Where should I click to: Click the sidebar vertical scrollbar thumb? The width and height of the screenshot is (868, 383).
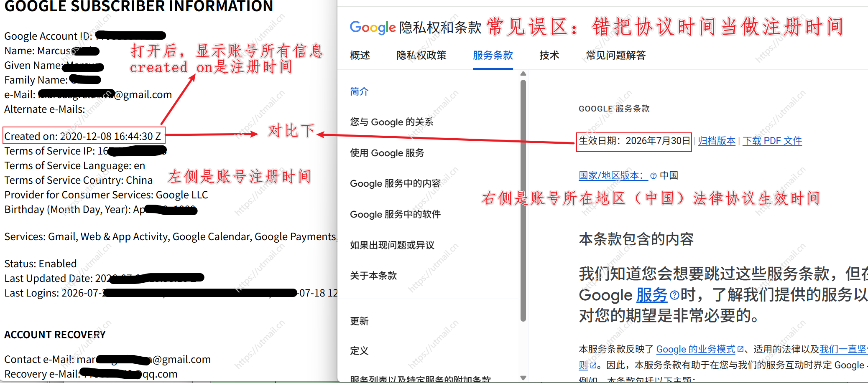coord(523,200)
